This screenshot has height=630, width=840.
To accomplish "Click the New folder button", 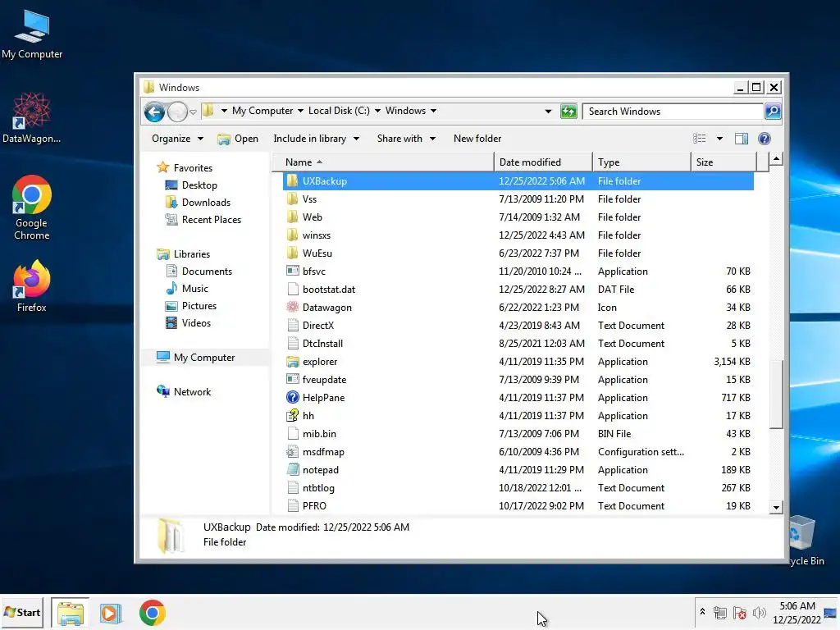I will pyautogui.click(x=477, y=139).
